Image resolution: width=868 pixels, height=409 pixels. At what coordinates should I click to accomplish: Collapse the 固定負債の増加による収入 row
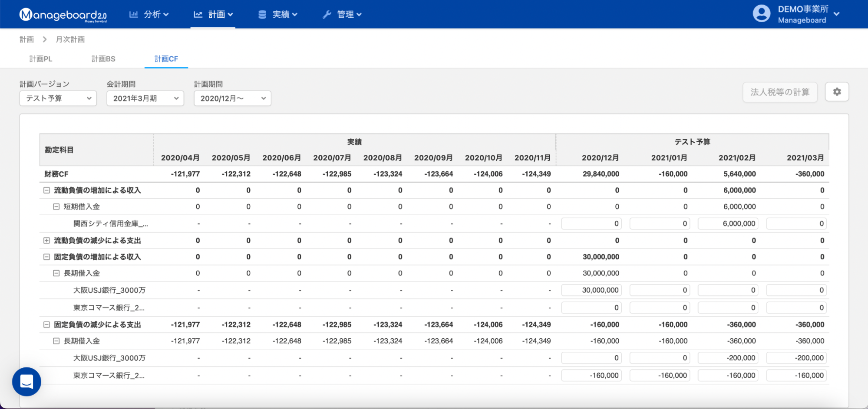coord(46,257)
